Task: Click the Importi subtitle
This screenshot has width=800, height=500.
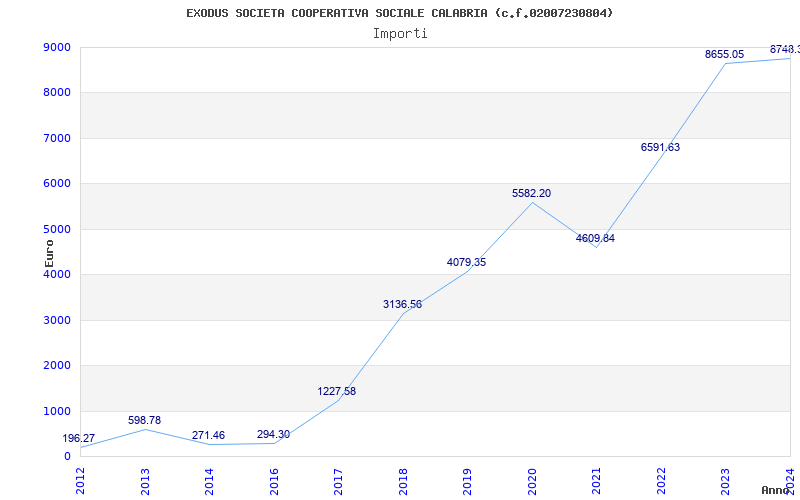Action: pos(400,34)
